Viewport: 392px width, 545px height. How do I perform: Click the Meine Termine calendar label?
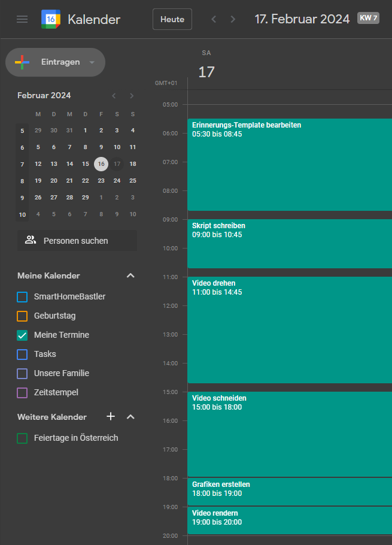tap(62, 335)
